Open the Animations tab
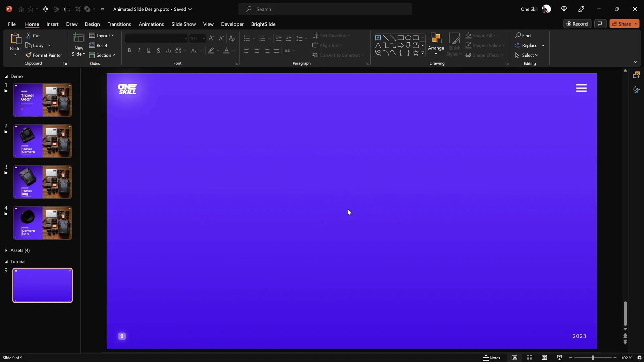Image resolution: width=644 pixels, height=362 pixels. click(151, 24)
